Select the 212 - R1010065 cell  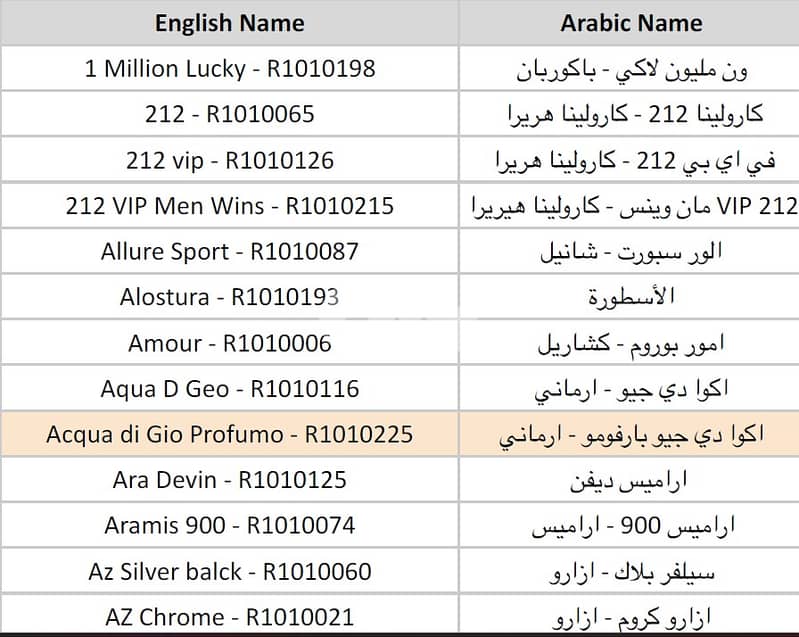point(229,115)
